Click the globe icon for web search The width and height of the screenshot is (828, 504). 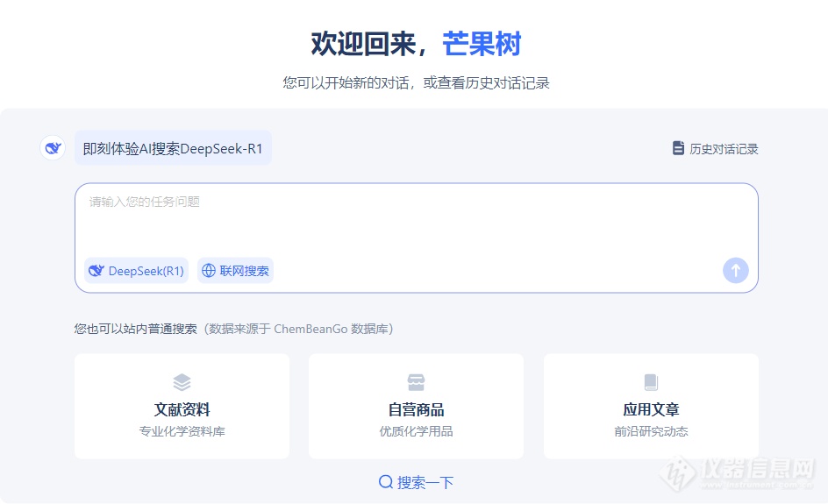[x=209, y=271]
